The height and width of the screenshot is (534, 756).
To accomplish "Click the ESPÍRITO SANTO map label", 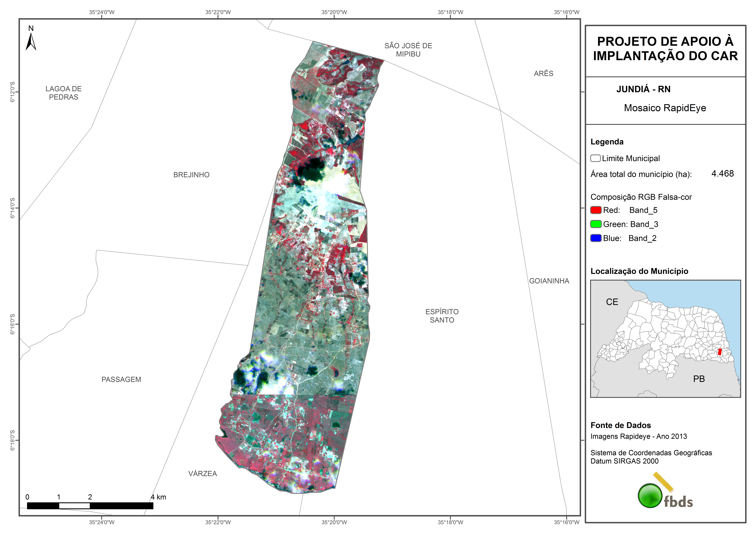I will coord(442,316).
